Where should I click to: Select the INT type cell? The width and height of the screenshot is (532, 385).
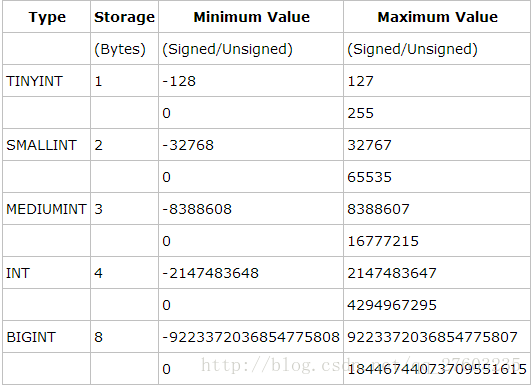click(47, 273)
